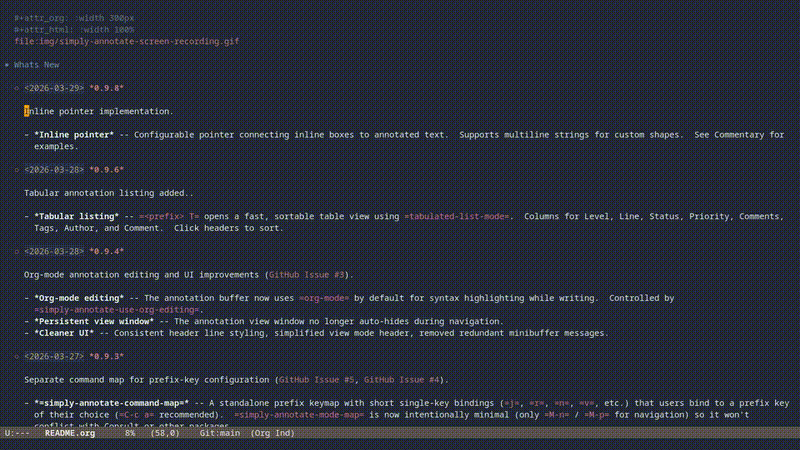Screen dimensions: 800x450
Task: Click the #+attr_org width line
Action: click(74, 18)
